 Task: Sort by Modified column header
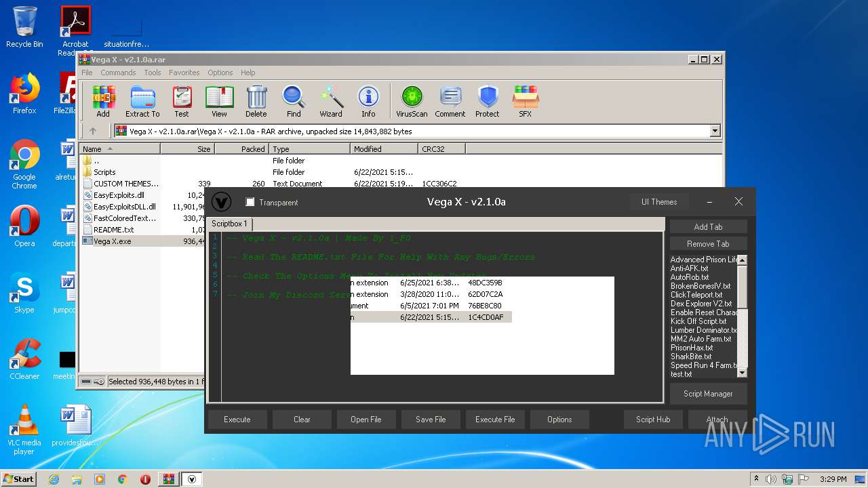point(384,149)
